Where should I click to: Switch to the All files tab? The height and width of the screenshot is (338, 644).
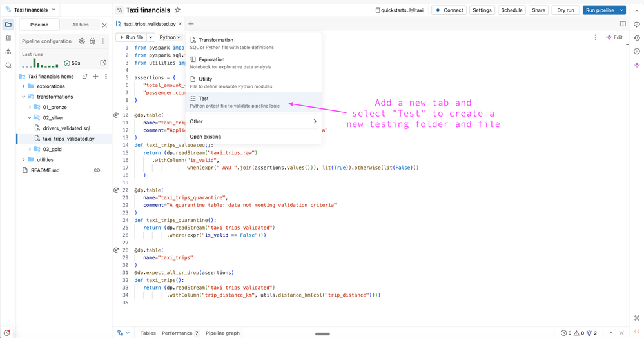click(x=80, y=25)
